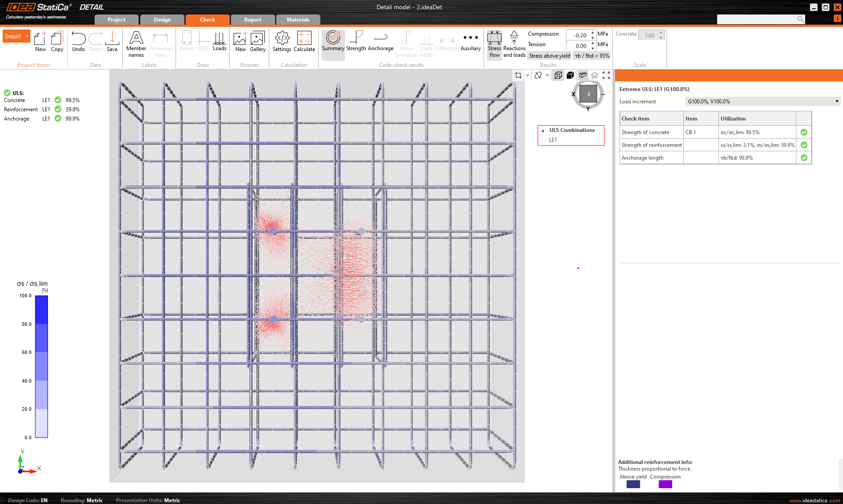Switch to the Report tab
Viewport: 843px width, 504px height.
(x=253, y=20)
